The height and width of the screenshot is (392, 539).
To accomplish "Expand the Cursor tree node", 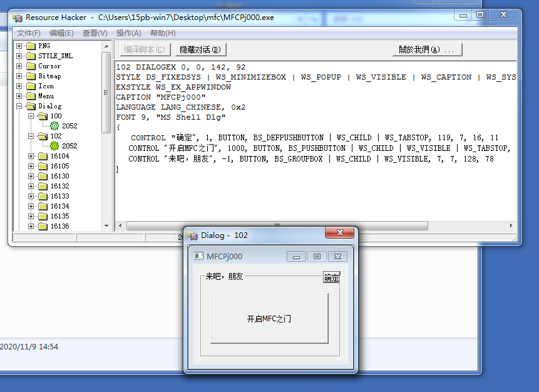I will [x=19, y=66].
